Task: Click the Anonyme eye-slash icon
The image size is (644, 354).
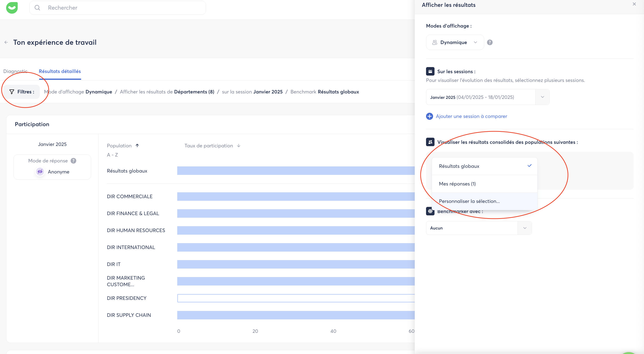Action: pyautogui.click(x=40, y=172)
